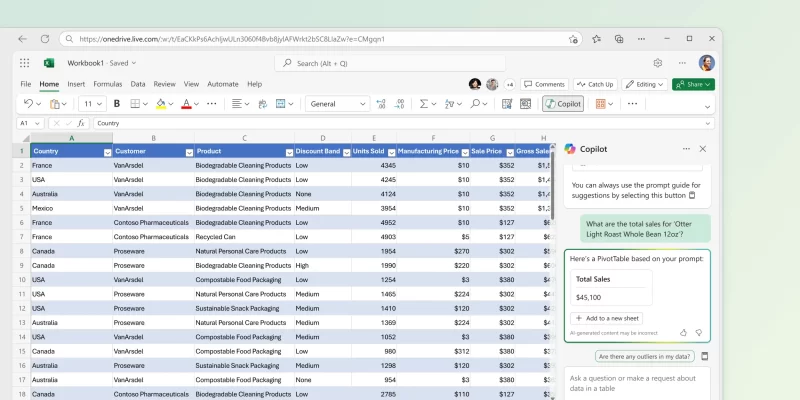The width and height of the screenshot is (800, 400).
Task: Click the thumbs down icon
Action: pos(698,333)
